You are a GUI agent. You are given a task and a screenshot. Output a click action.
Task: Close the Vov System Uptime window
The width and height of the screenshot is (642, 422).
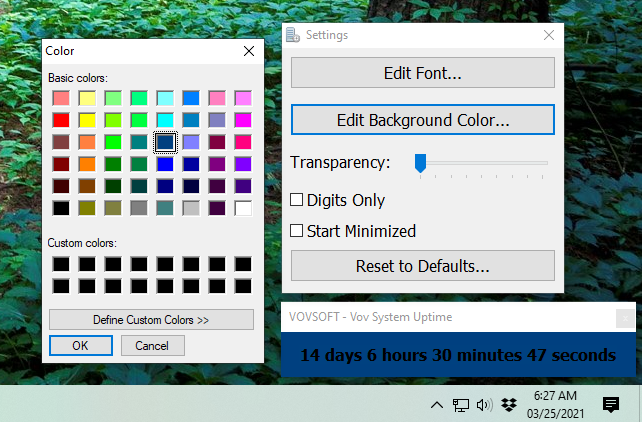point(625,318)
